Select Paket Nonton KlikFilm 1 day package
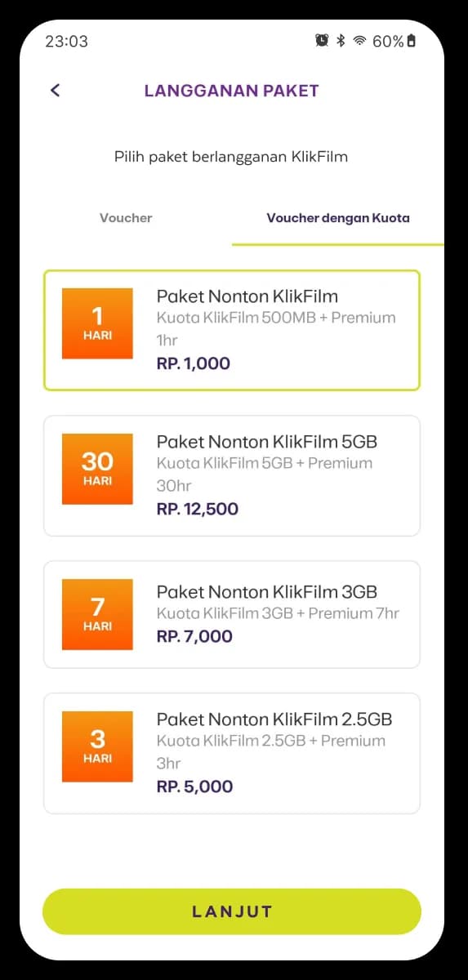The image size is (468, 980). point(232,330)
